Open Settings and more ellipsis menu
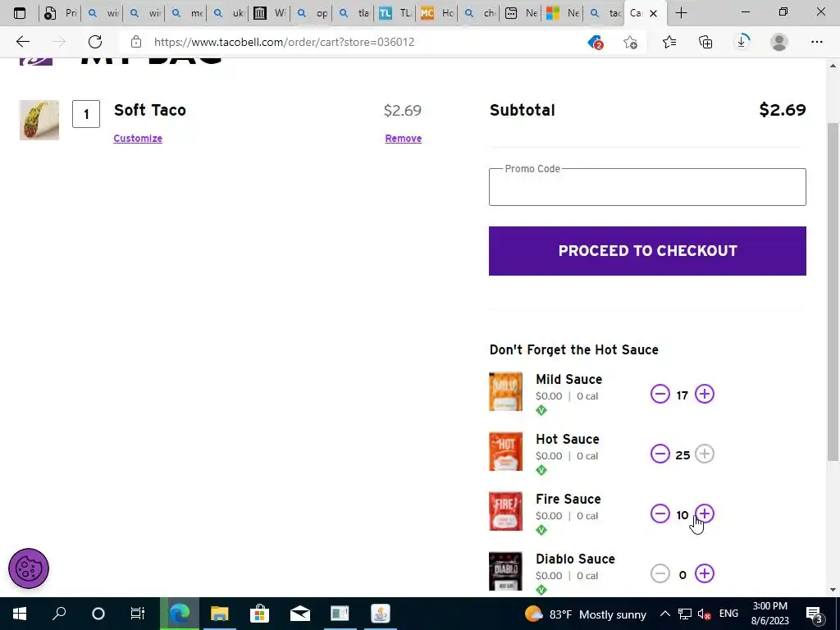Image resolution: width=840 pixels, height=630 pixels. pos(816,42)
